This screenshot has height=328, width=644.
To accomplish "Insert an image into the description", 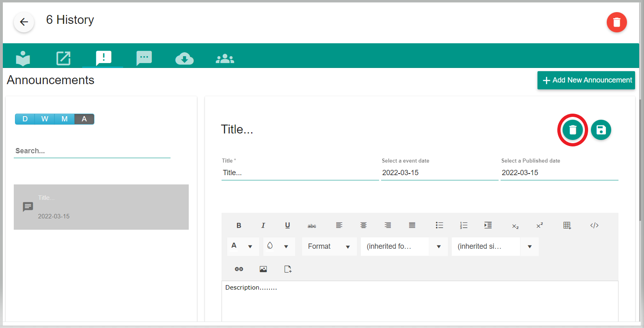I will (x=263, y=269).
